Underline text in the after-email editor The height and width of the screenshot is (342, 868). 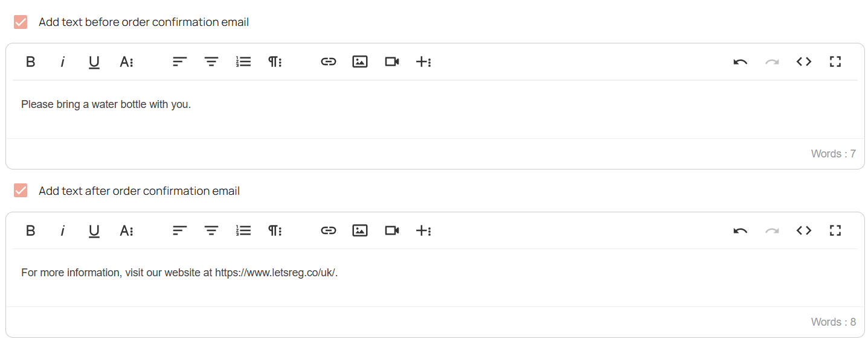point(94,230)
